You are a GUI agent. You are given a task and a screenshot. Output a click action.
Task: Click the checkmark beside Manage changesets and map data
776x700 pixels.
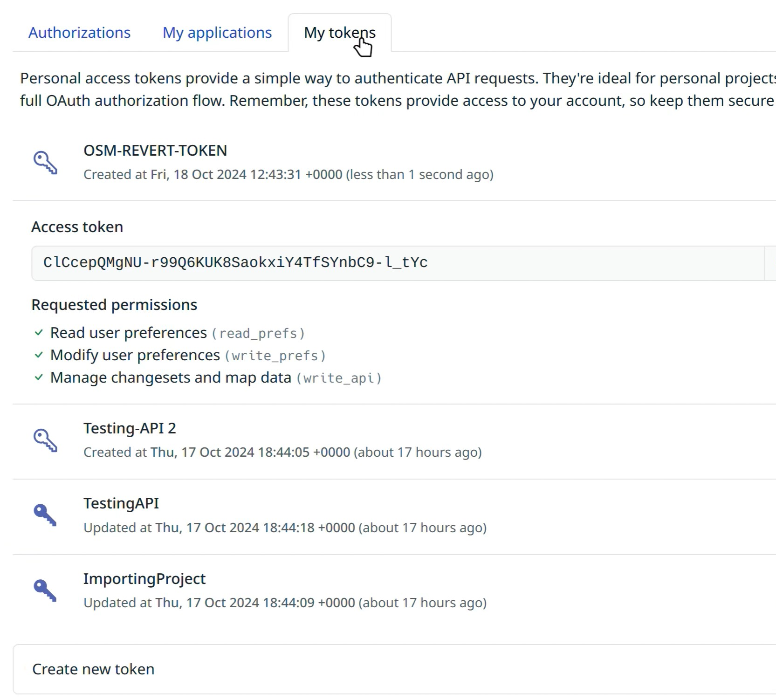click(x=39, y=377)
